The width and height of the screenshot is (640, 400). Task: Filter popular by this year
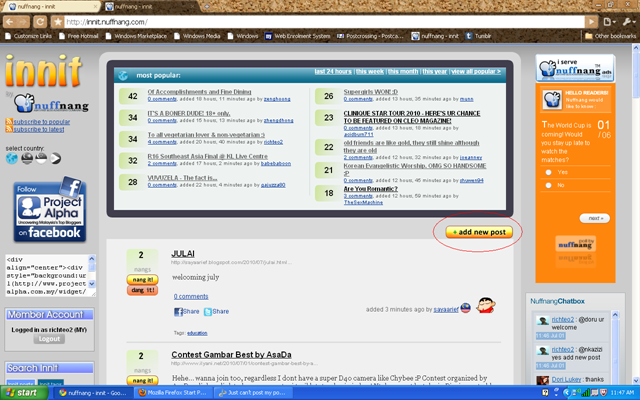434,71
